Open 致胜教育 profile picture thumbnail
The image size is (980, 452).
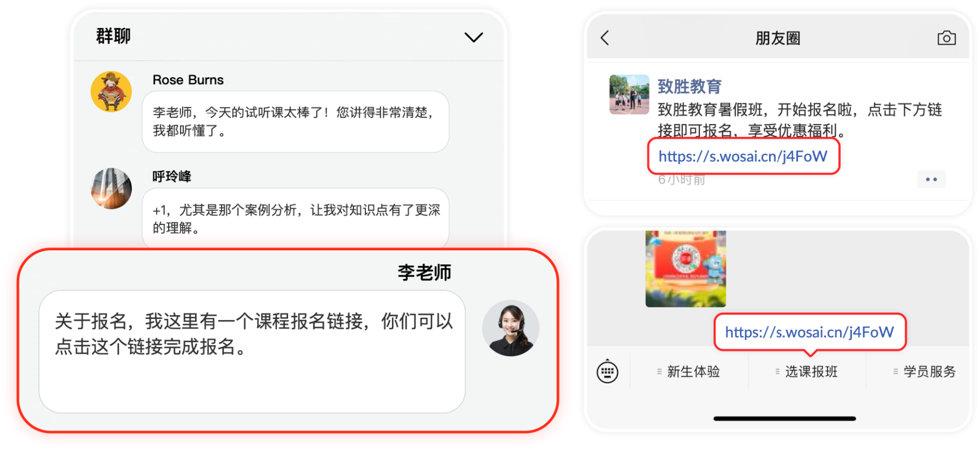(629, 95)
